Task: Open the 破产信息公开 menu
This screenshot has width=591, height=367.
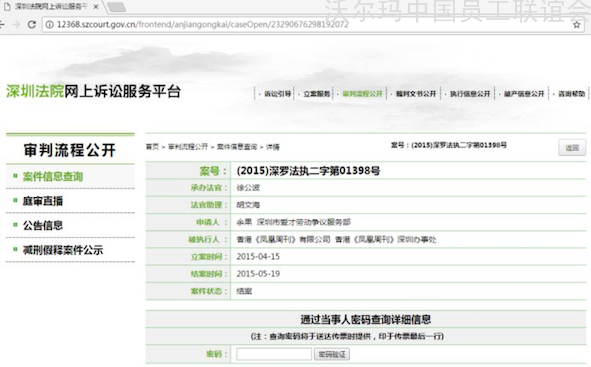Action: pos(524,93)
